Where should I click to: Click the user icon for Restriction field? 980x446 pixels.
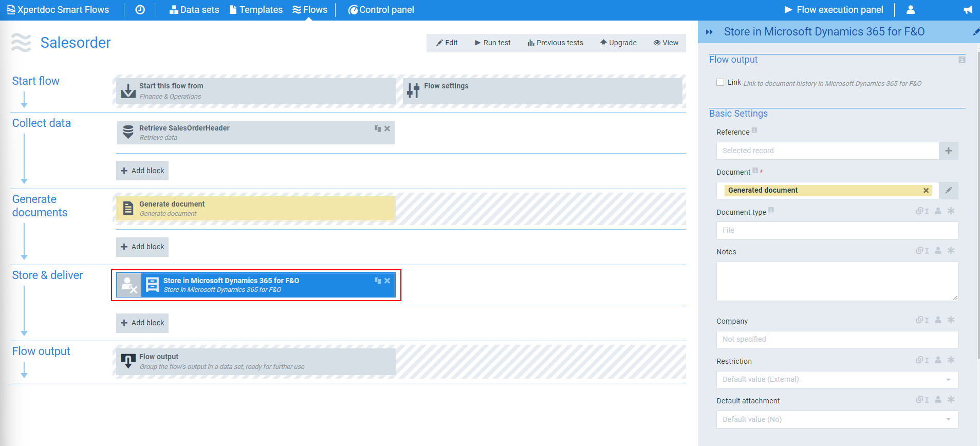coord(938,360)
